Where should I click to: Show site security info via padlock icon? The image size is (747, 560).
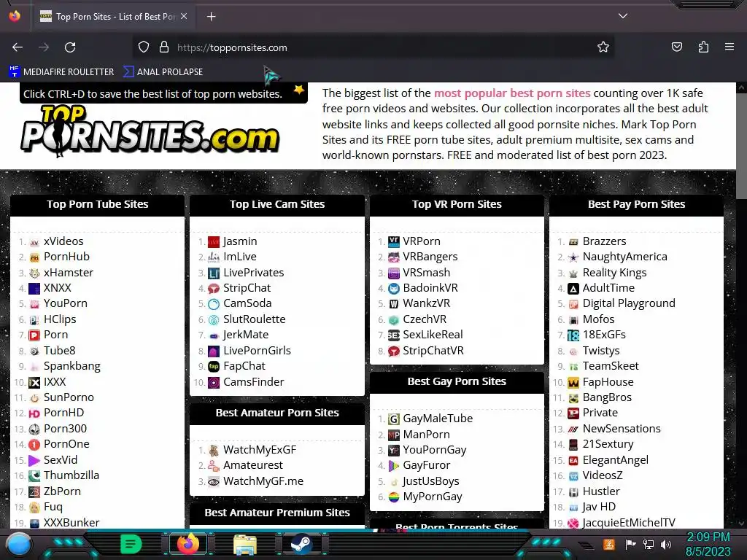coord(164,47)
